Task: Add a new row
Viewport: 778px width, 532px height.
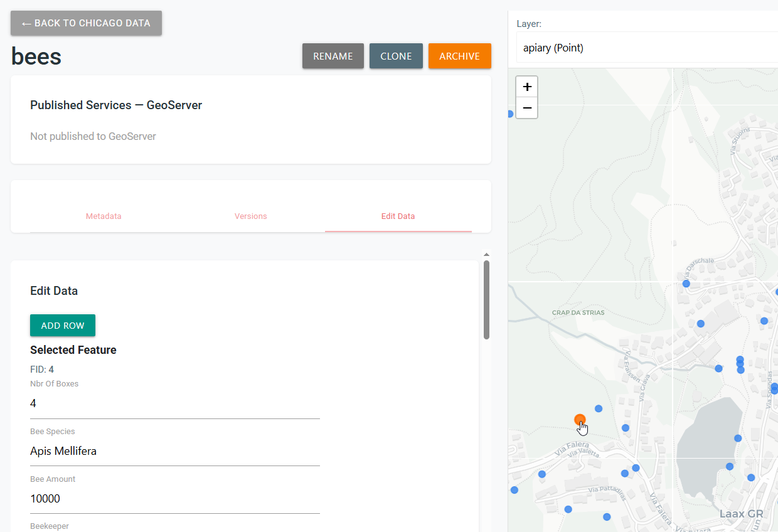Action: click(x=63, y=326)
